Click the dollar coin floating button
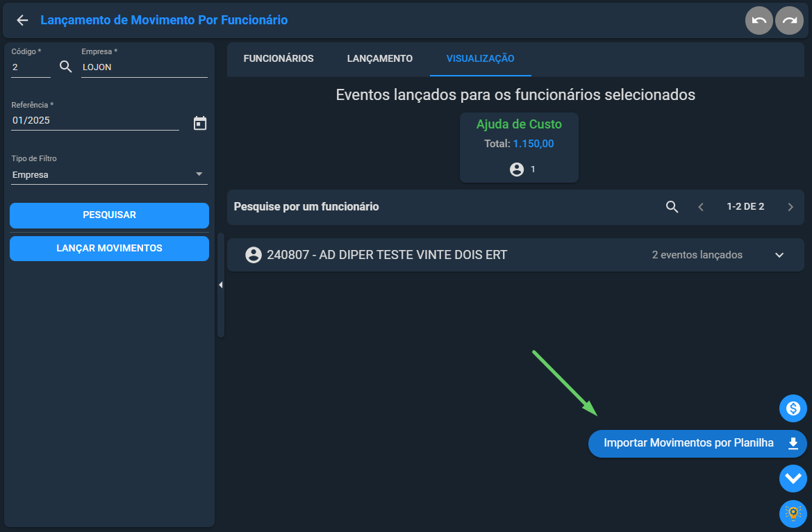812x532 pixels. pos(793,408)
